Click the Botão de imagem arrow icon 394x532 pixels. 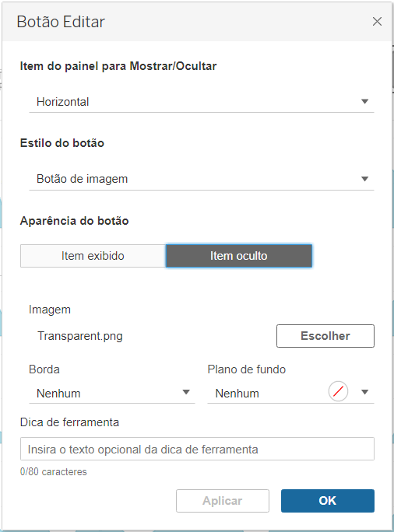(x=364, y=179)
